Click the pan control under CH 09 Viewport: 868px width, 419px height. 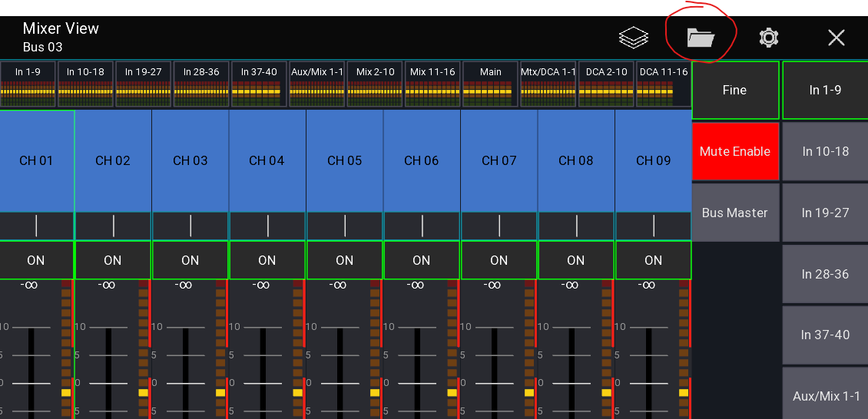click(653, 226)
